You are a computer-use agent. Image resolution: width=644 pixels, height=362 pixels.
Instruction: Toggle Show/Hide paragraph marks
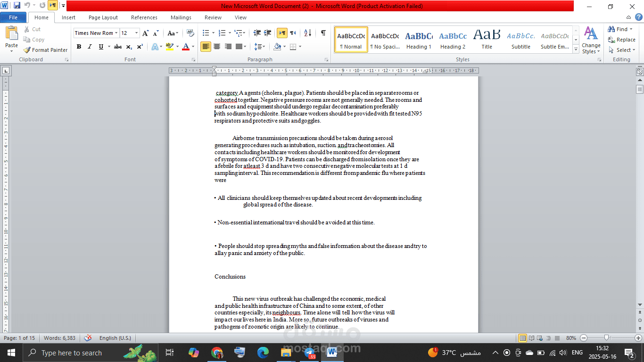323,33
